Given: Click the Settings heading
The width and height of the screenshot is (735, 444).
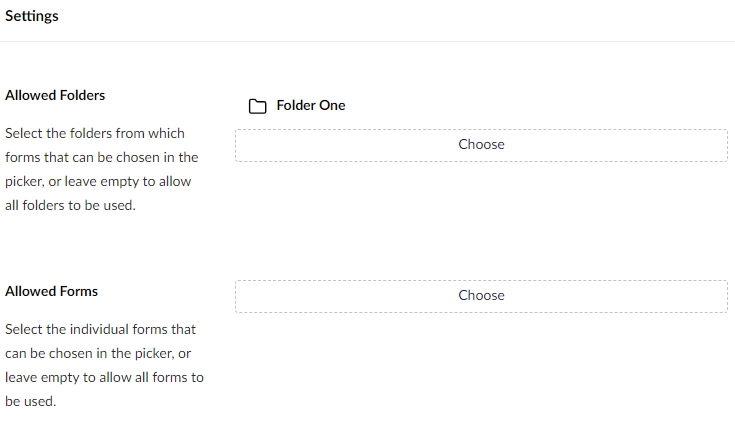Looking at the screenshot, I should [32, 16].
